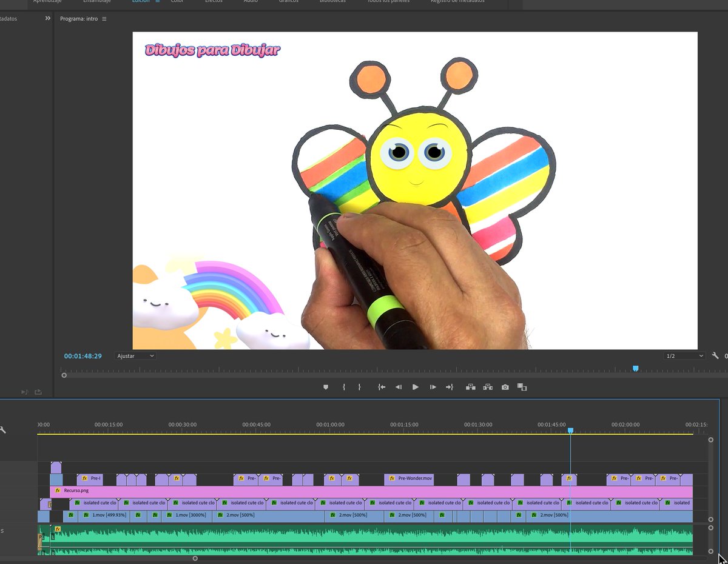Click audio tracks vertical scroll bottom handle
728x564 pixels.
711,551
